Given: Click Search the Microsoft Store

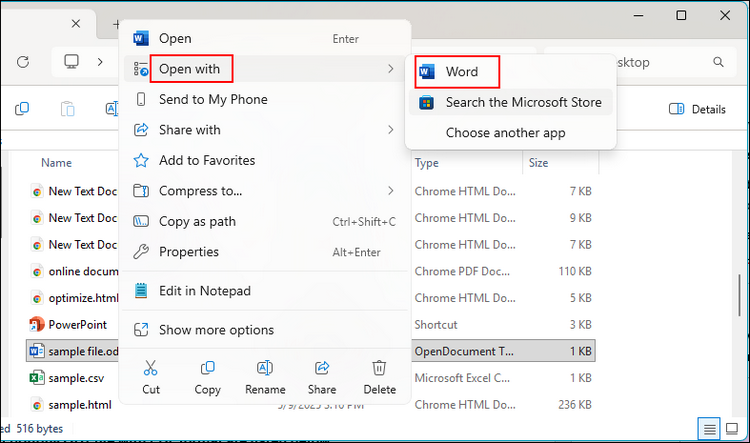Looking at the screenshot, I should point(510,102).
